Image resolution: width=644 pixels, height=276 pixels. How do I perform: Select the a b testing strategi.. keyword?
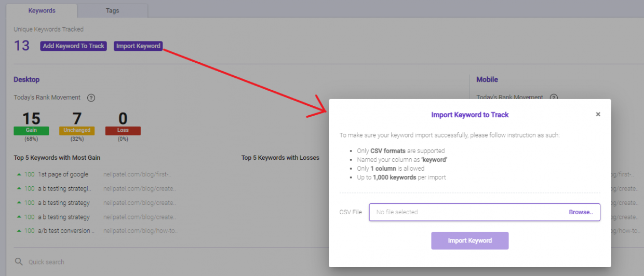(x=66, y=188)
